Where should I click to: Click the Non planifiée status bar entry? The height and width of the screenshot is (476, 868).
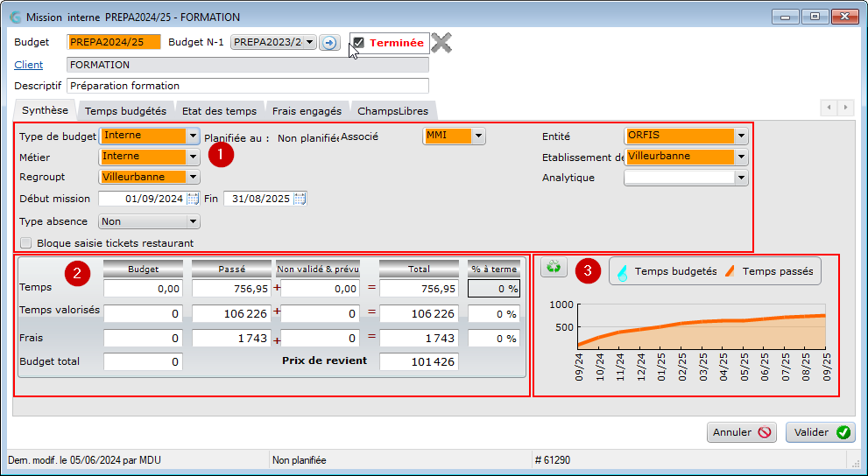(300, 460)
